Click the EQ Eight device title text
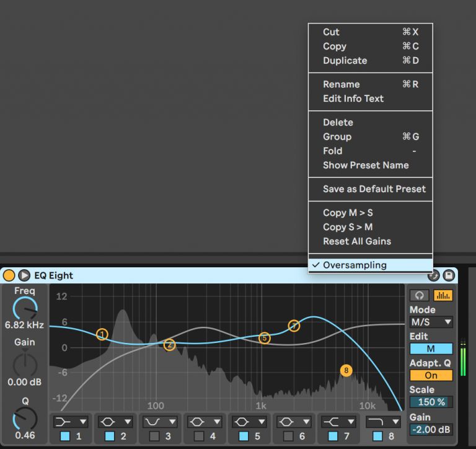This screenshot has width=476, height=449. (54, 275)
